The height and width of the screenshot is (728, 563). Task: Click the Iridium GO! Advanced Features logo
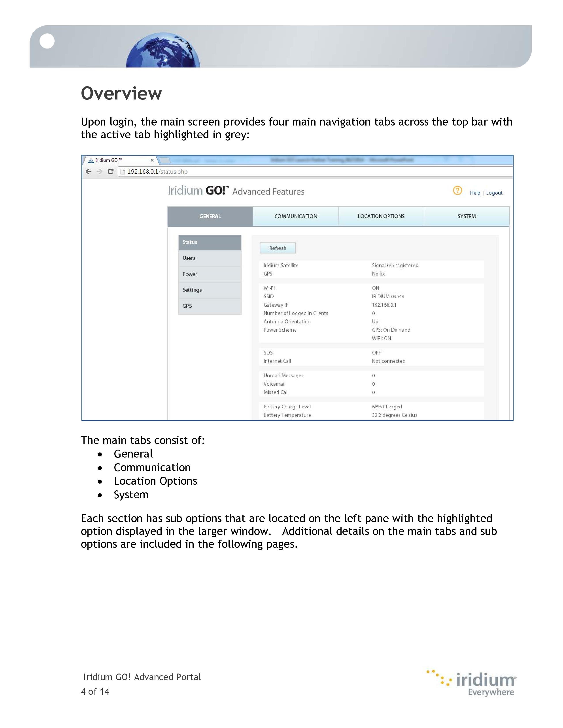tap(236, 191)
